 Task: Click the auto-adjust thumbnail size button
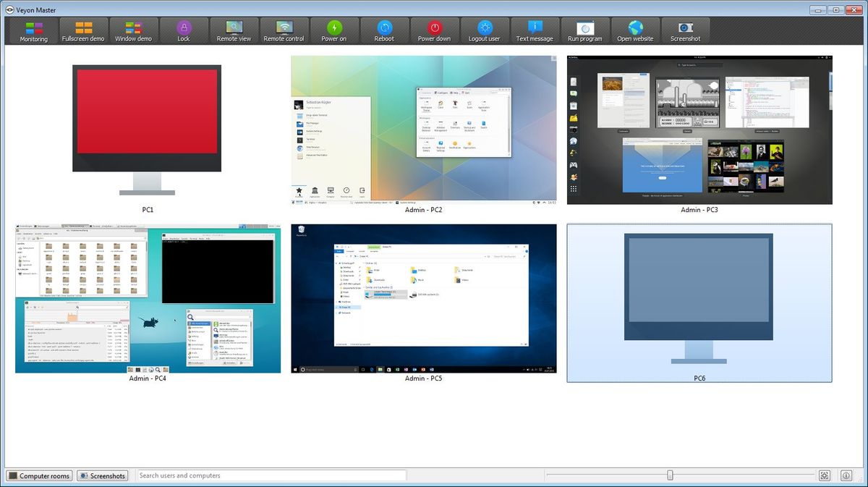(824, 475)
